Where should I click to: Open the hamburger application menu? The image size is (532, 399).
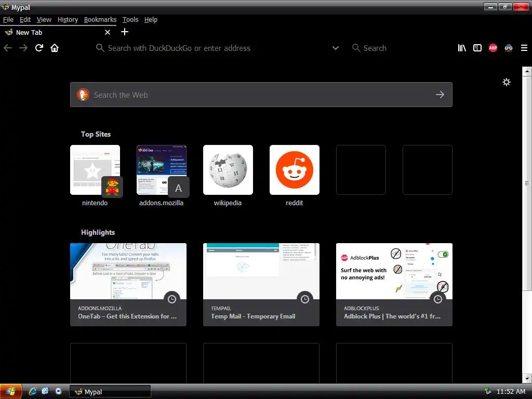click(x=524, y=48)
